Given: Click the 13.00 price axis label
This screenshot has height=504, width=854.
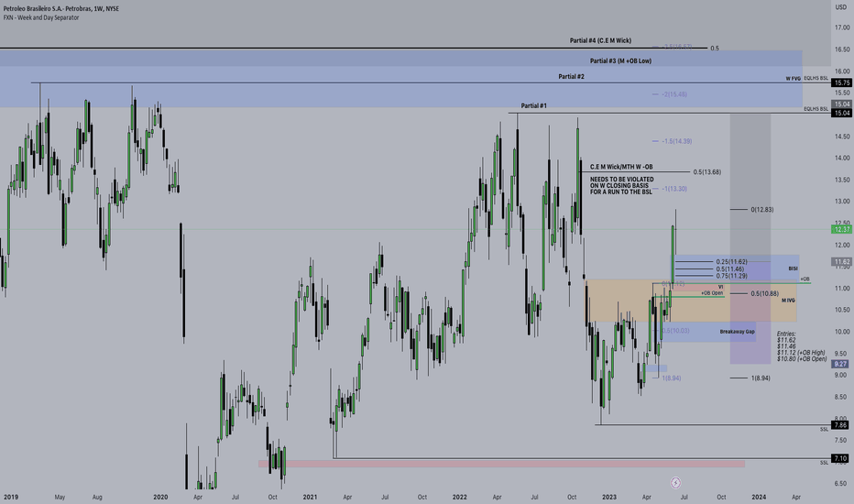Looking at the screenshot, I should point(842,202).
